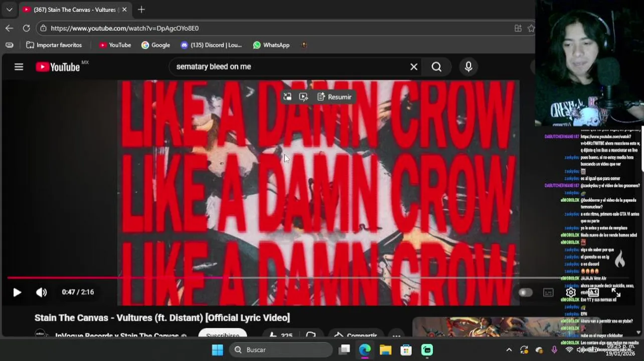
Task: Close the Stain The Canvas tab
Action: (x=124, y=10)
